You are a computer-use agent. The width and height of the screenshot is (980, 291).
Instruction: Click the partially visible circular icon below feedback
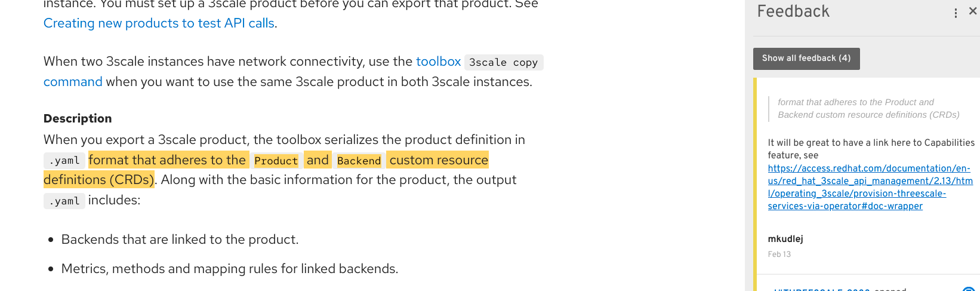(x=969, y=289)
